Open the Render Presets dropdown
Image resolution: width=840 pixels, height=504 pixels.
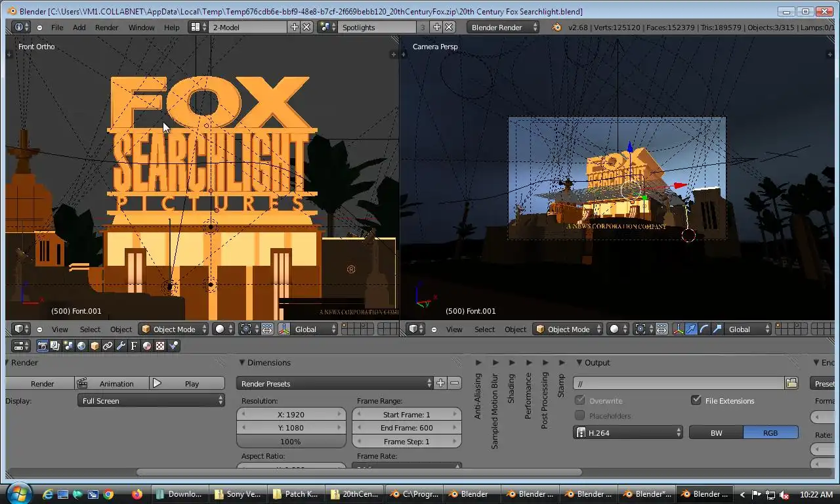click(335, 383)
